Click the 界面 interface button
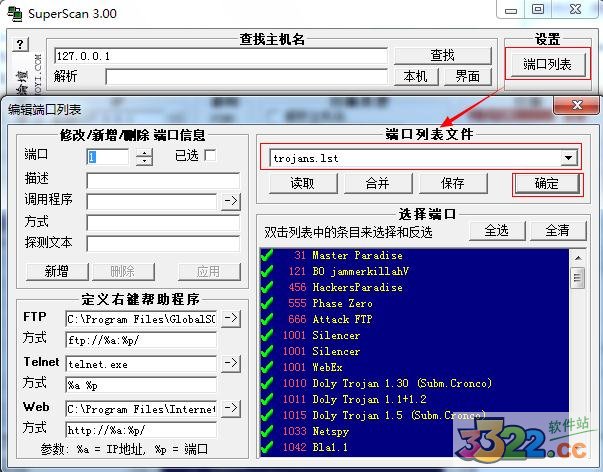Image resolution: width=603 pixels, height=472 pixels. pos(468,76)
